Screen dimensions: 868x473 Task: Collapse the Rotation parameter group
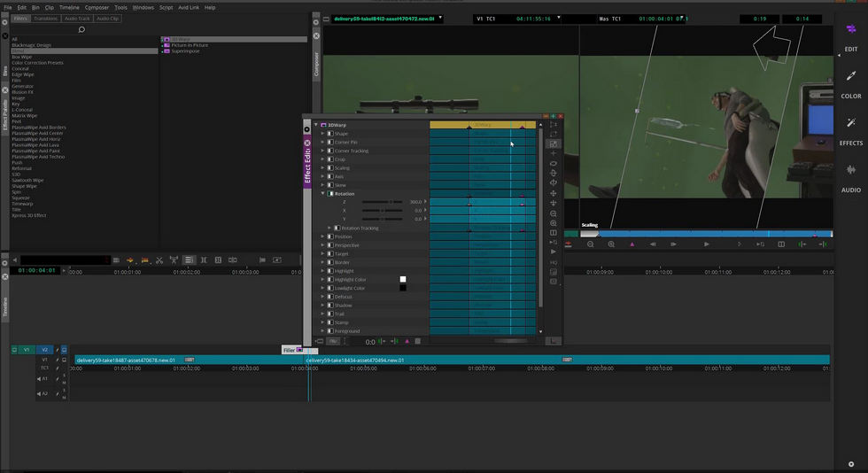point(322,193)
